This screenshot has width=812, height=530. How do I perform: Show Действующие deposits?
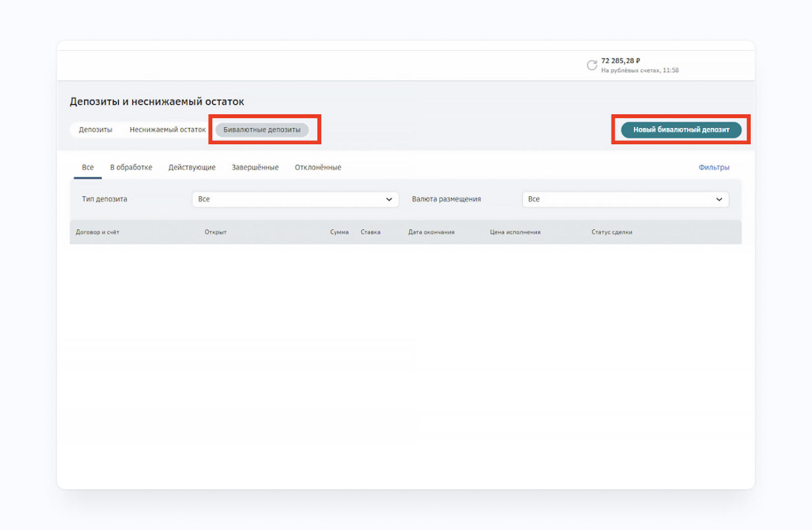click(192, 168)
